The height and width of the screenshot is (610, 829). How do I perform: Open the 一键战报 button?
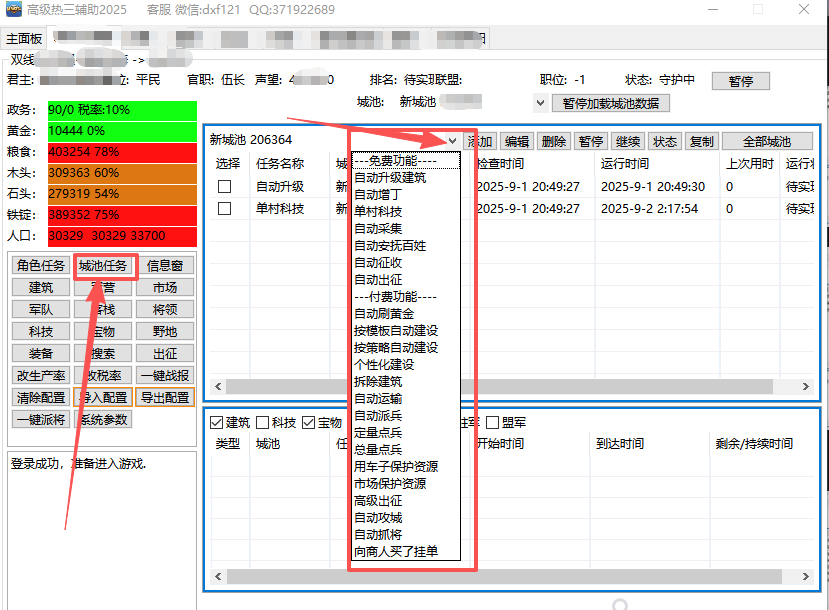click(x=165, y=376)
